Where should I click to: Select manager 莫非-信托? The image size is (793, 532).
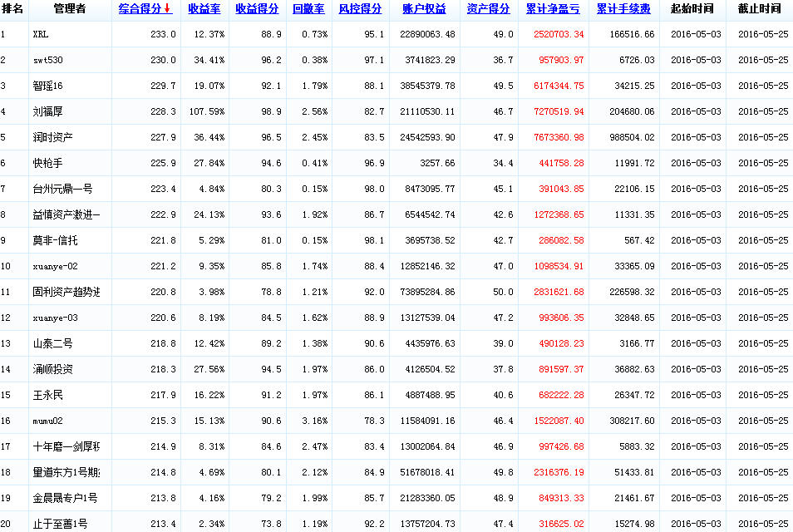55,241
